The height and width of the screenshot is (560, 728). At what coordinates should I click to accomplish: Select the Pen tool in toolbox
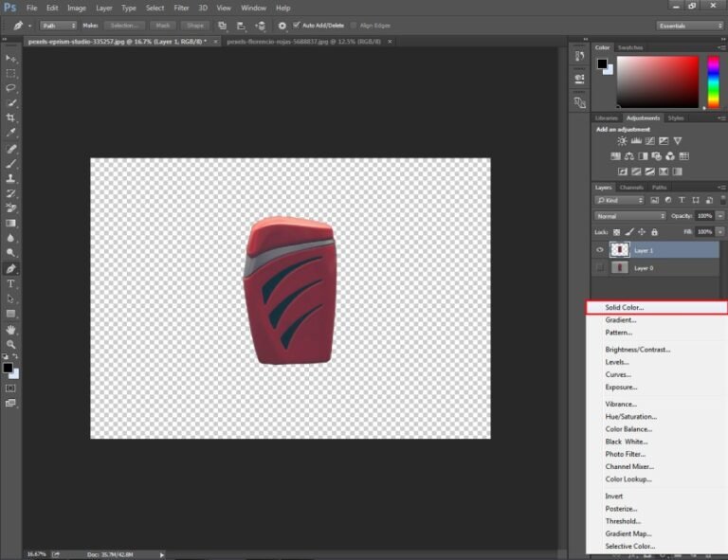click(x=10, y=269)
